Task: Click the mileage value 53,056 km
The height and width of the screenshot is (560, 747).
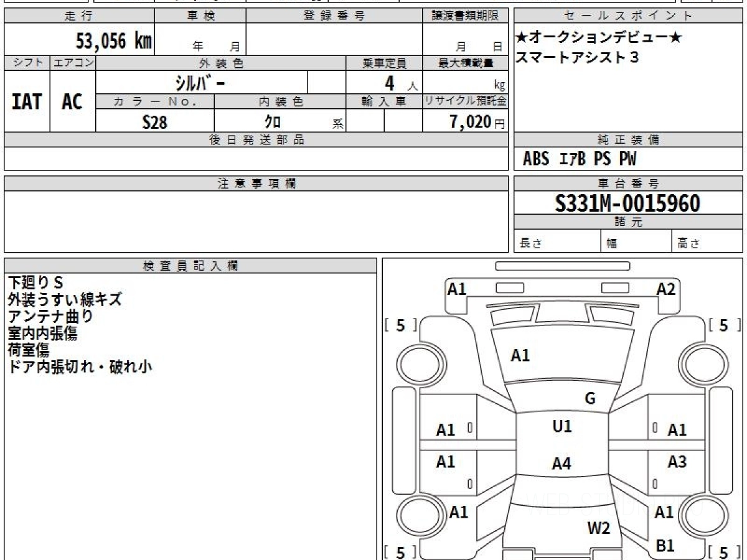Action: [x=114, y=41]
